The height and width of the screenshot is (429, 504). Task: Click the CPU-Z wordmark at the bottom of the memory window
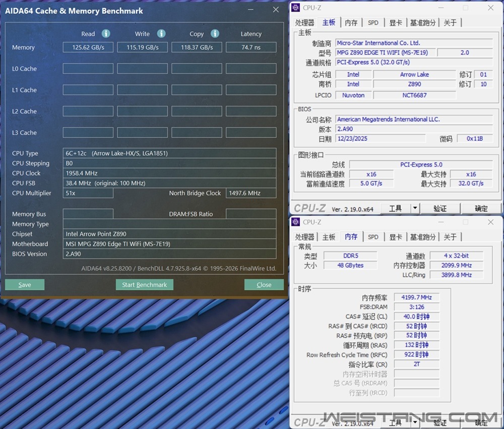click(309, 421)
